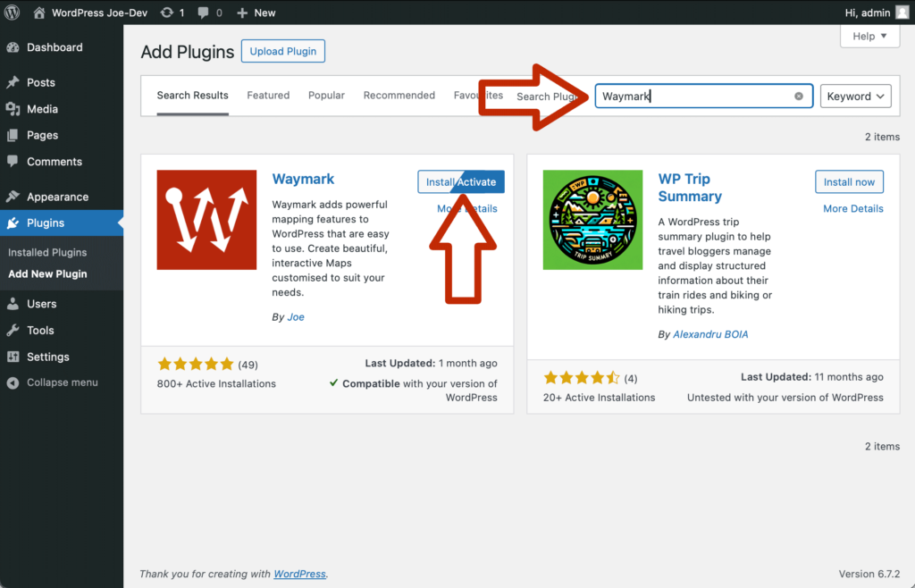The width and height of the screenshot is (915, 588).
Task: Open the Dashboard sidebar item
Action: (x=54, y=47)
